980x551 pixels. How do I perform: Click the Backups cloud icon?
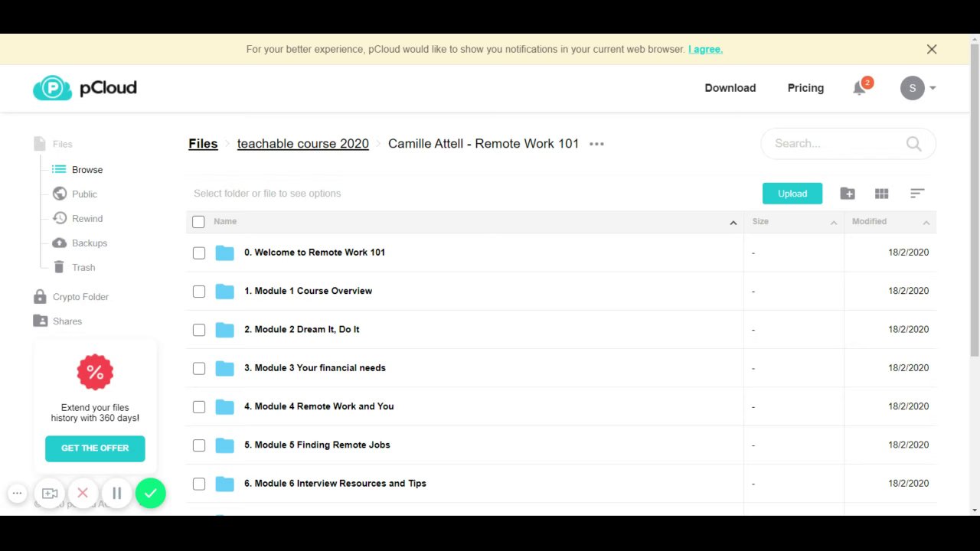[59, 243]
